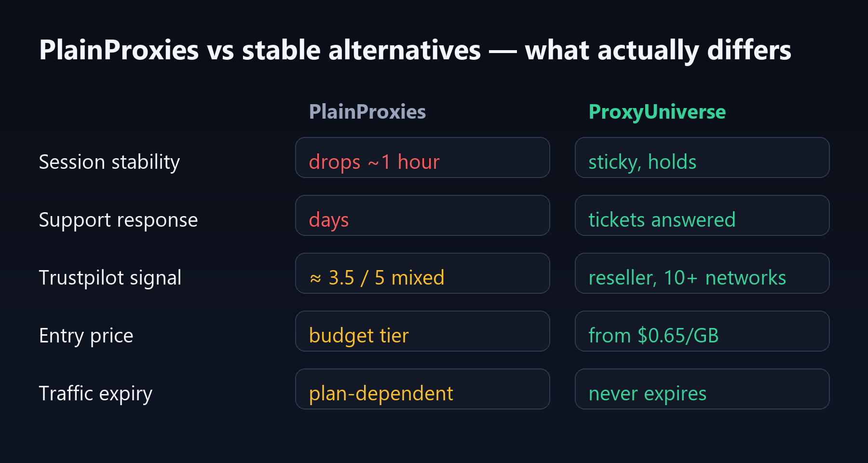Click 'what actually differs' in the heading
The image size is (868, 463).
[x=658, y=51]
